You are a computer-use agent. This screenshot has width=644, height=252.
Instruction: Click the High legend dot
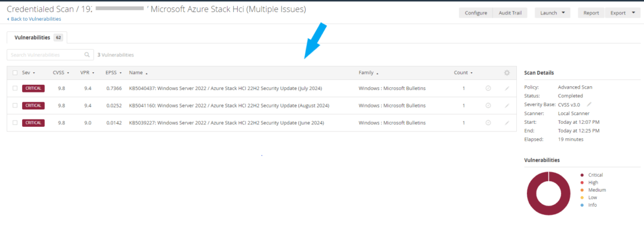click(x=582, y=182)
